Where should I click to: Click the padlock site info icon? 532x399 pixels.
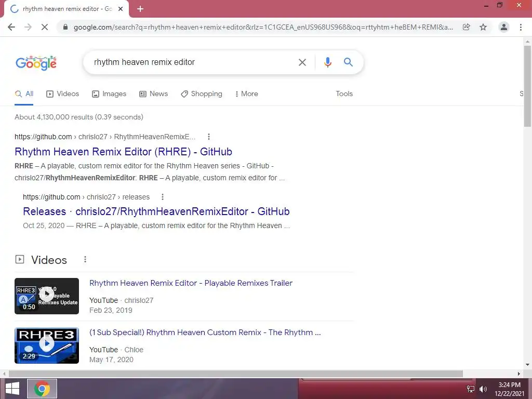65,27
